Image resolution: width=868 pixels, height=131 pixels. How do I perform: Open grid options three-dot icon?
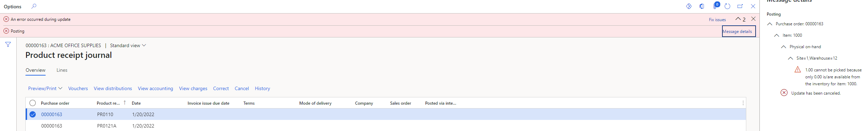tap(743, 103)
